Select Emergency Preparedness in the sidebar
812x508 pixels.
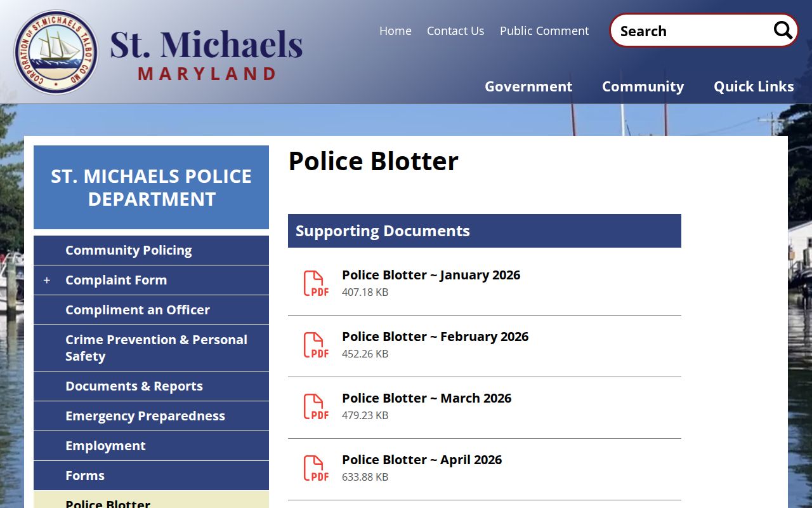pyautogui.click(x=151, y=416)
